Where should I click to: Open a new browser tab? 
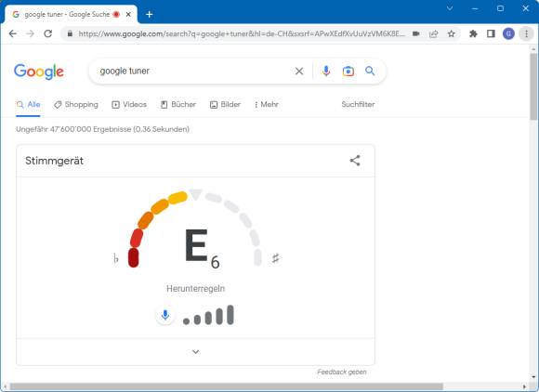click(x=150, y=15)
